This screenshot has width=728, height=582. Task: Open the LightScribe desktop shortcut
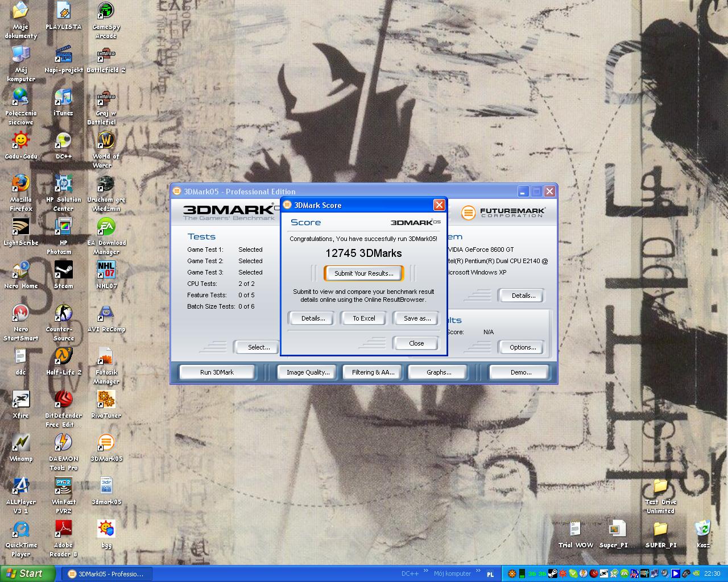point(20,232)
